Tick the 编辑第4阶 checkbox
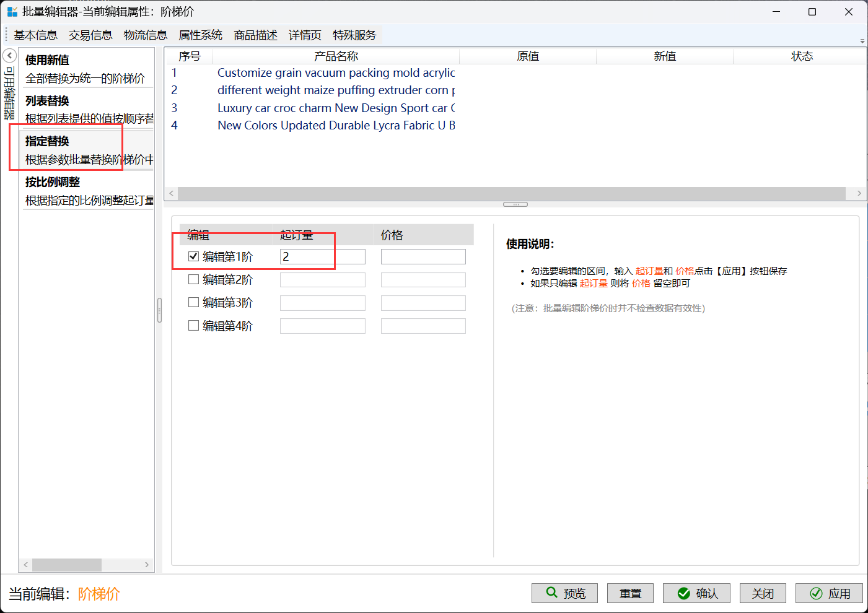The width and height of the screenshot is (868, 613). click(x=193, y=326)
